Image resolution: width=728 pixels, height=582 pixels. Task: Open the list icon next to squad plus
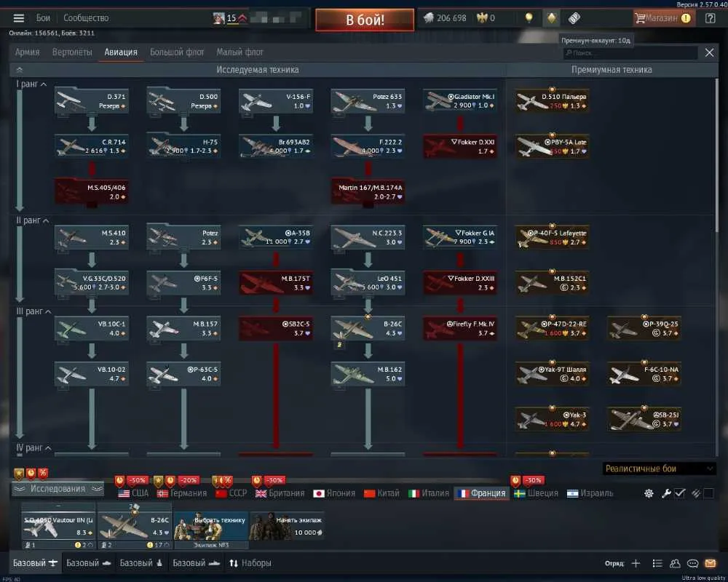[657, 563]
